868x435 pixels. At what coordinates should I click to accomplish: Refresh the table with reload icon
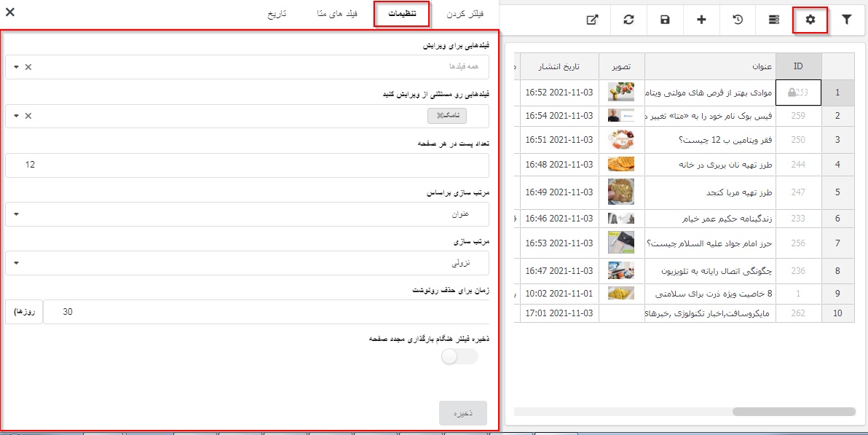(628, 20)
